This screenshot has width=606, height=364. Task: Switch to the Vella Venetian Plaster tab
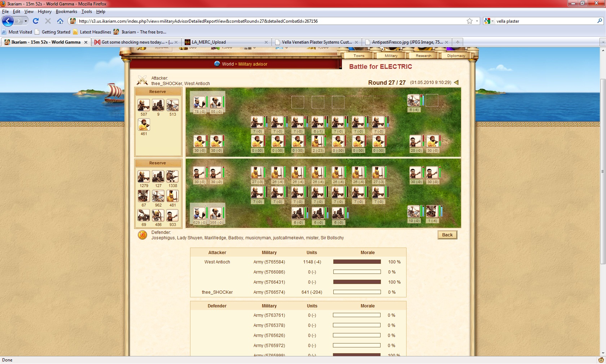(x=316, y=42)
